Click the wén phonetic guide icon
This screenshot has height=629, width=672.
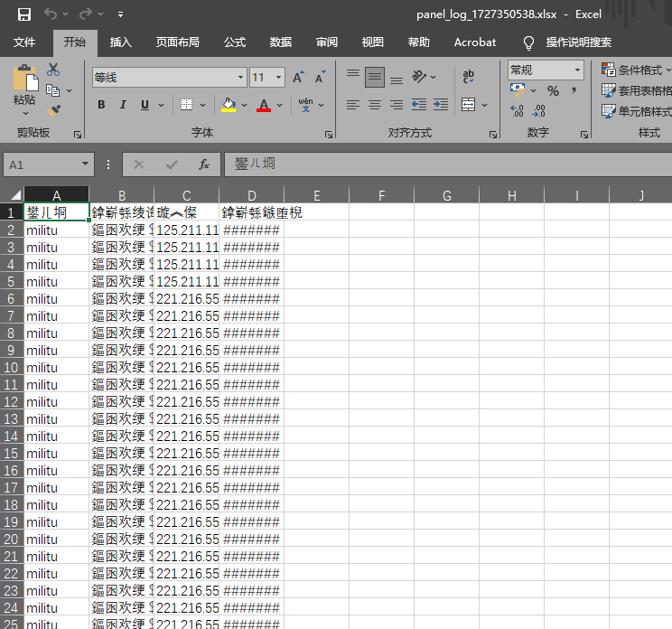(305, 105)
